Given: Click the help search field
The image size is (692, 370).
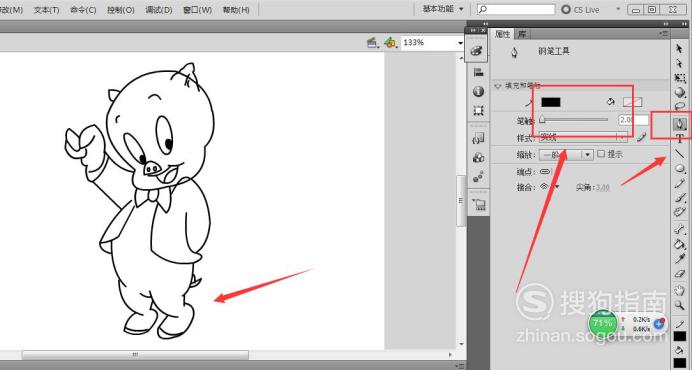Looking at the screenshot, I should [516, 9].
